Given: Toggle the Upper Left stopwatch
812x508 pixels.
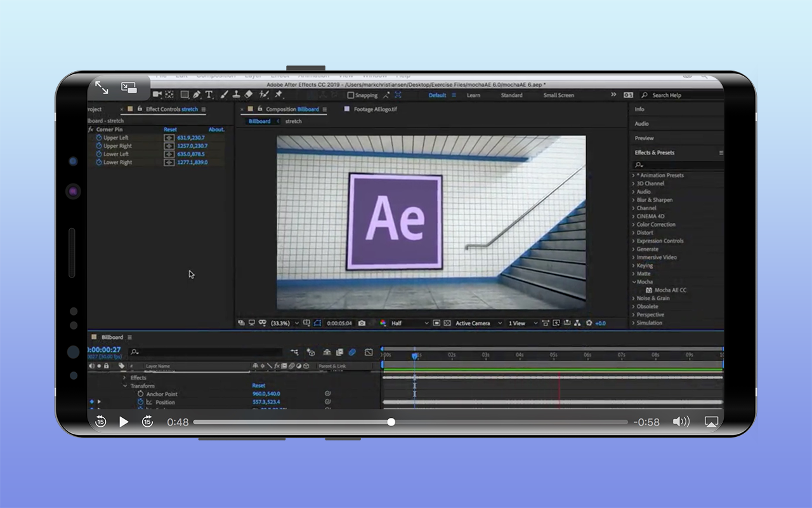Looking at the screenshot, I should (x=99, y=138).
